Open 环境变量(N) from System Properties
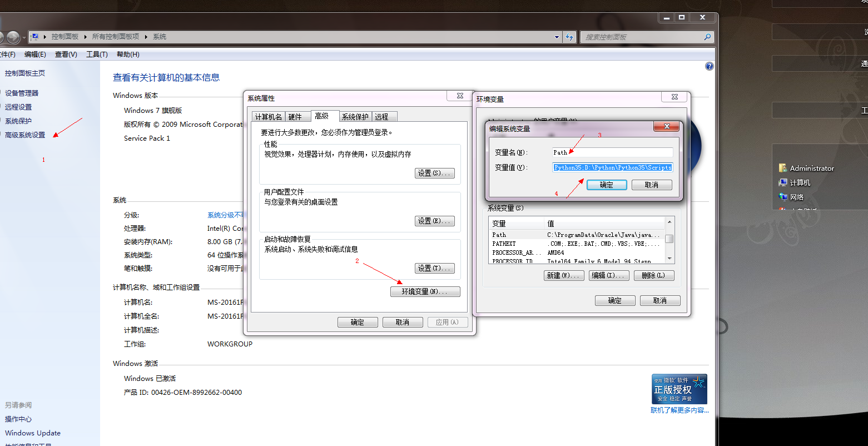 pos(425,291)
